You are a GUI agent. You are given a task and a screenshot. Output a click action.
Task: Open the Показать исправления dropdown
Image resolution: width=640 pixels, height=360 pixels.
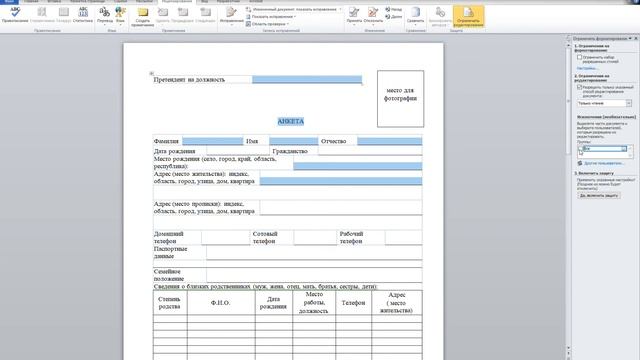pyautogui.click(x=271, y=17)
